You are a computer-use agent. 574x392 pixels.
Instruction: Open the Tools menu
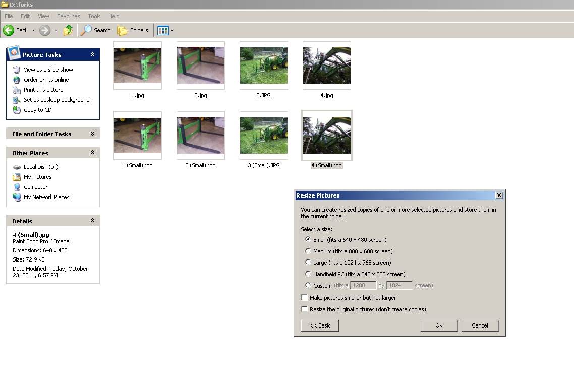(94, 16)
